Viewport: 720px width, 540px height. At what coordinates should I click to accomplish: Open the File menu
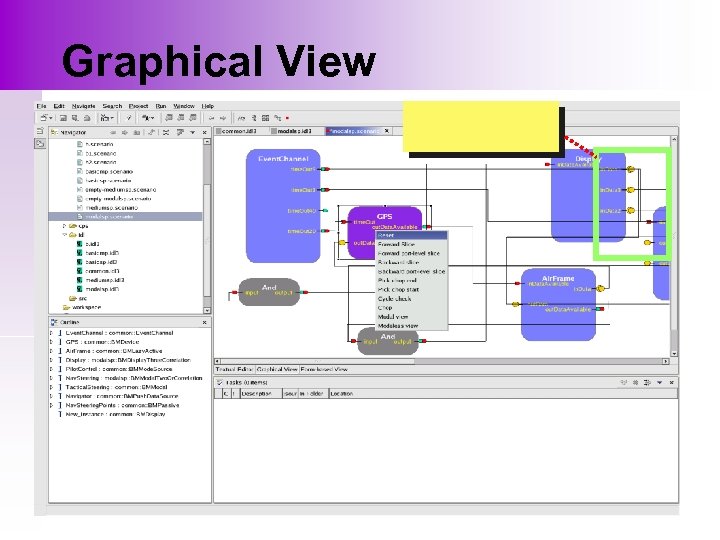click(41, 106)
